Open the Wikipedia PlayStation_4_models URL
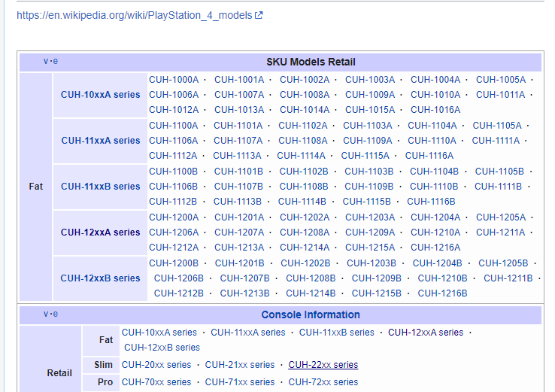 [x=134, y=15]
